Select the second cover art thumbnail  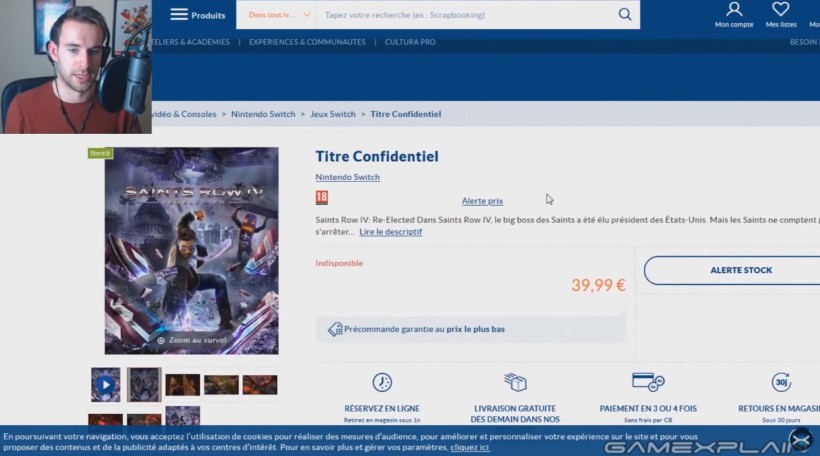(144, 385)
